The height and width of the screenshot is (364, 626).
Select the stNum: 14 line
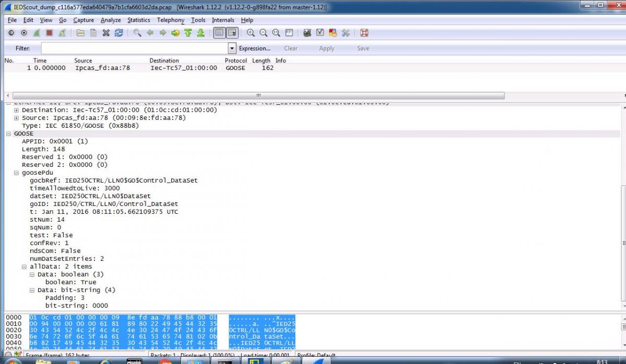(x=47, y=220)
